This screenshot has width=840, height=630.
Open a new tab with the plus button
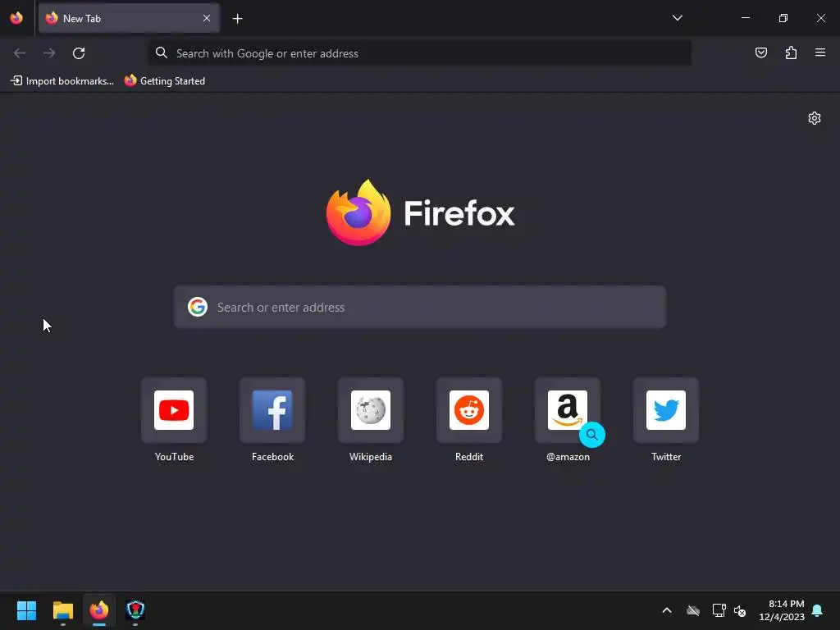point(237,19)
